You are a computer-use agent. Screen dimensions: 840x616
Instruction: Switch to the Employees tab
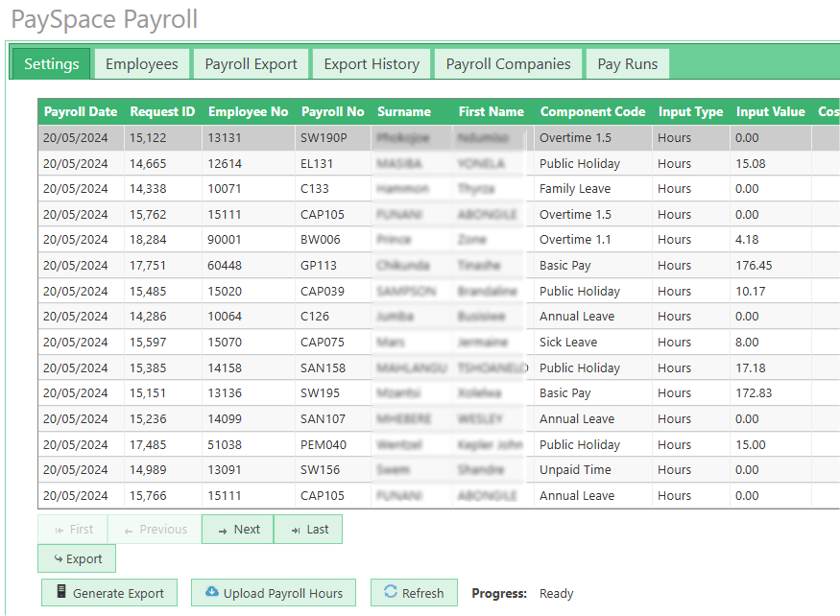142,63
